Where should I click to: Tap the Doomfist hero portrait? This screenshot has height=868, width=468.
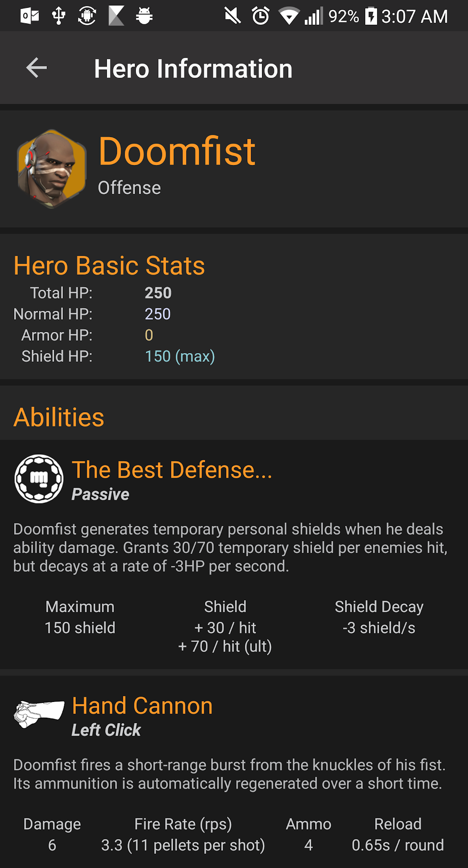[x=52, y=169]
